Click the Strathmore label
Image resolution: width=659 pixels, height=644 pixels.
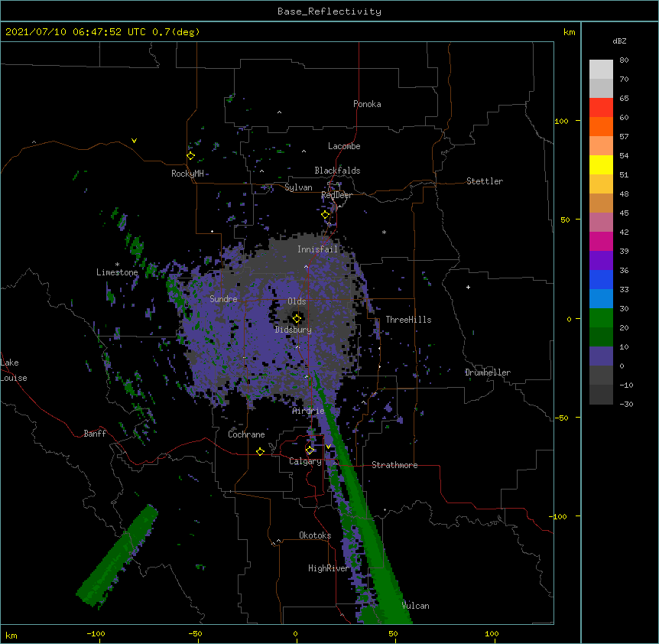point(394,465)
